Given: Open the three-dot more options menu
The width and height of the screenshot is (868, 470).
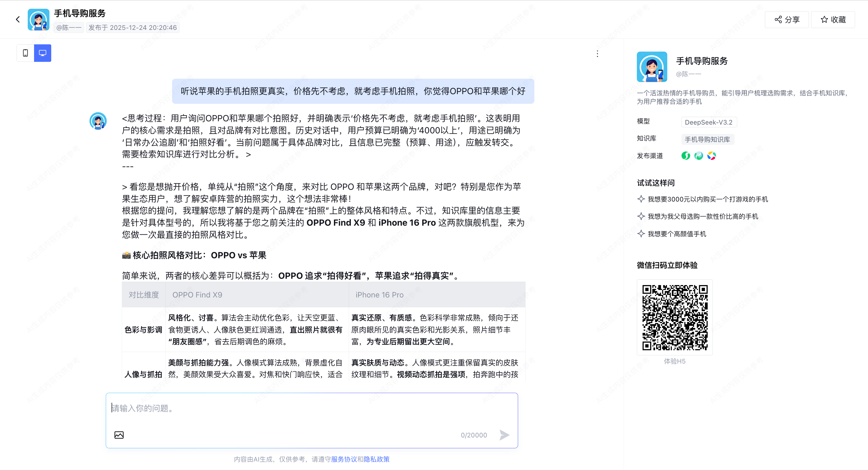Looking at the screenshot, I should 597,54.
